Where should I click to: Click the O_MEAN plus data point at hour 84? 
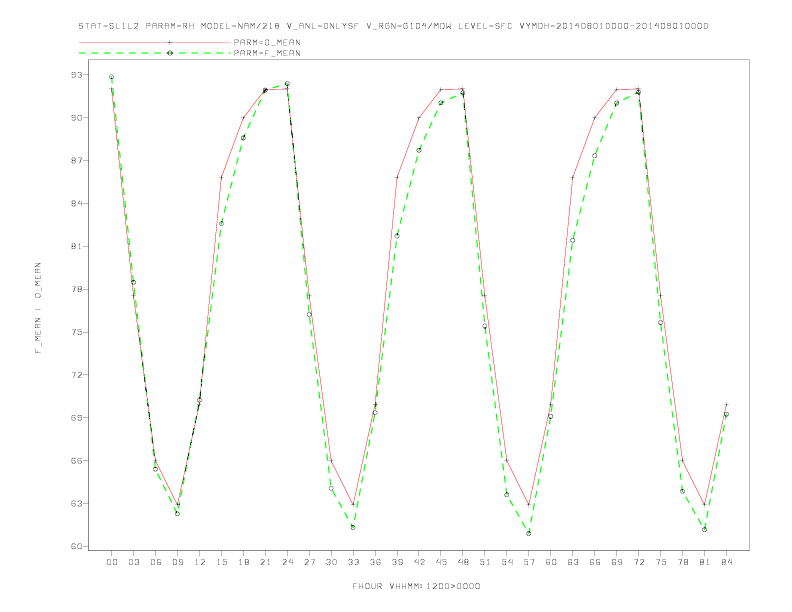point(726,404)
